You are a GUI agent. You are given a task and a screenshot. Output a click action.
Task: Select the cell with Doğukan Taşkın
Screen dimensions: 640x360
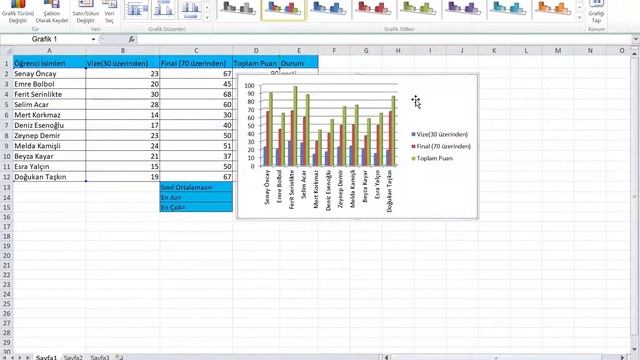pyautogui.click(x=49, y=177)
